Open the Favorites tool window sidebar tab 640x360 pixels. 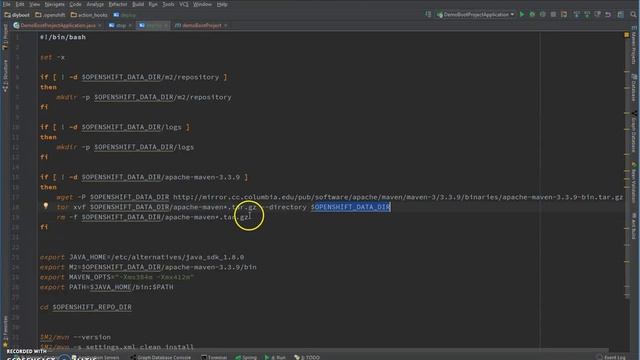(5, 331)
